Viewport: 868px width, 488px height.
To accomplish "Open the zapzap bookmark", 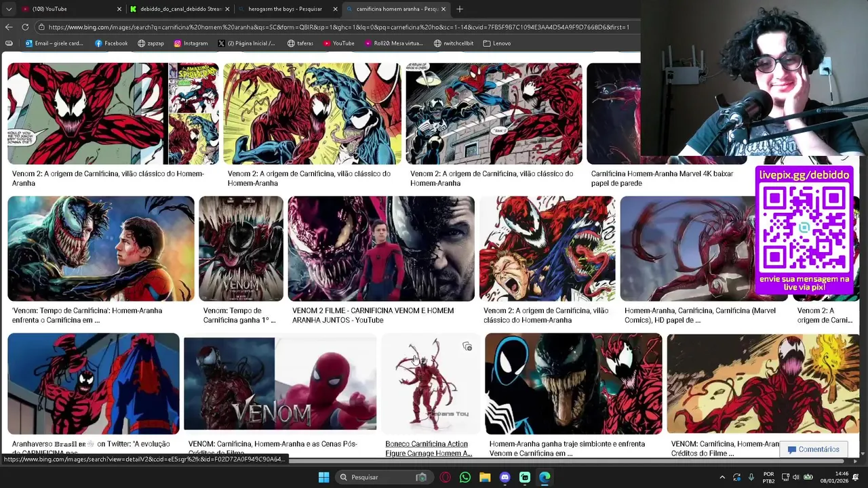I will point(151,43).
